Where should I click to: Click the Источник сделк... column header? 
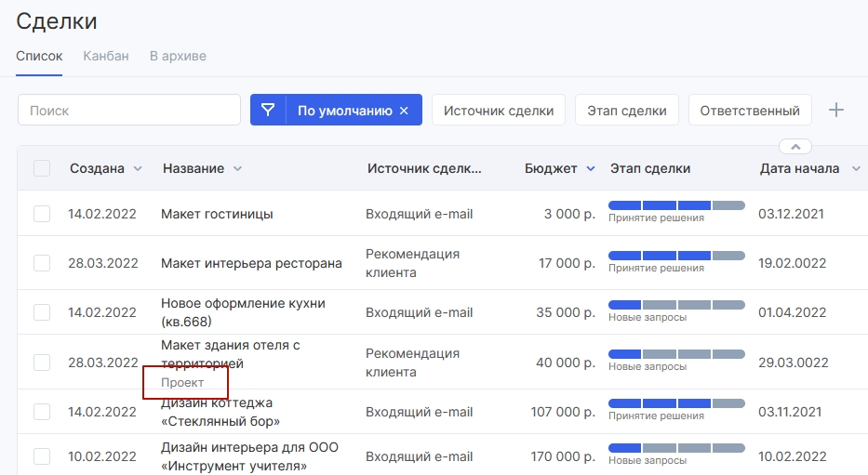tap(424, 168)
